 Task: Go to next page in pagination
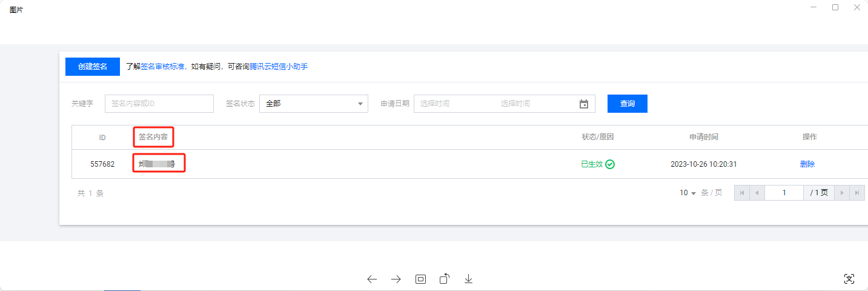841,193
